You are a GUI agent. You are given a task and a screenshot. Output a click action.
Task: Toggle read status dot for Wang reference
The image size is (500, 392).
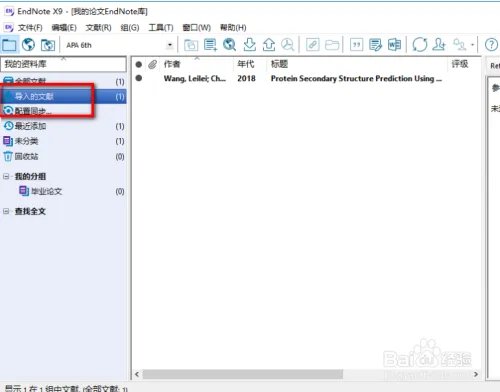tap(139, 78)
